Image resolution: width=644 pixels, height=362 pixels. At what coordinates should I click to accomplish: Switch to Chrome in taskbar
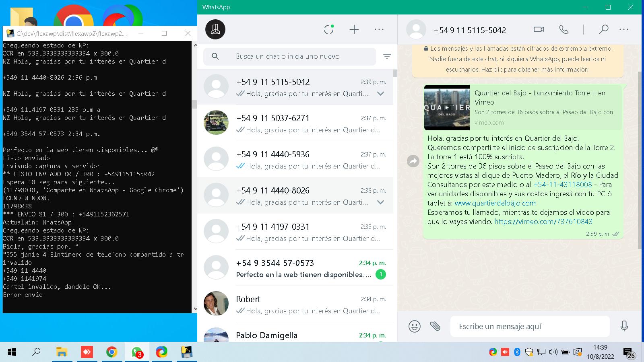coord(111,352)
